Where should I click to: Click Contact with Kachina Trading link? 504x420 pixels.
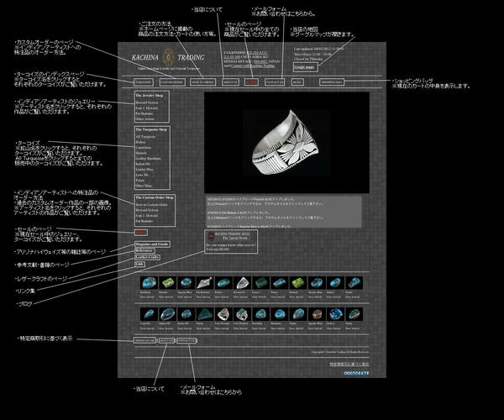pos(253,66)
